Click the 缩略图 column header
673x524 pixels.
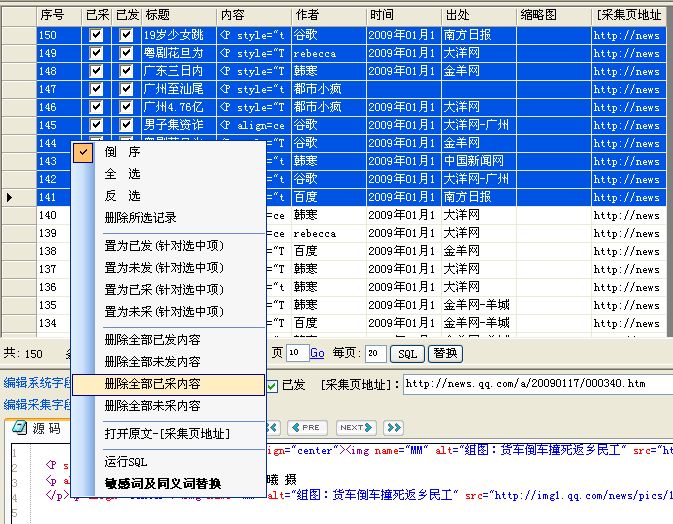tap(554, 15)
